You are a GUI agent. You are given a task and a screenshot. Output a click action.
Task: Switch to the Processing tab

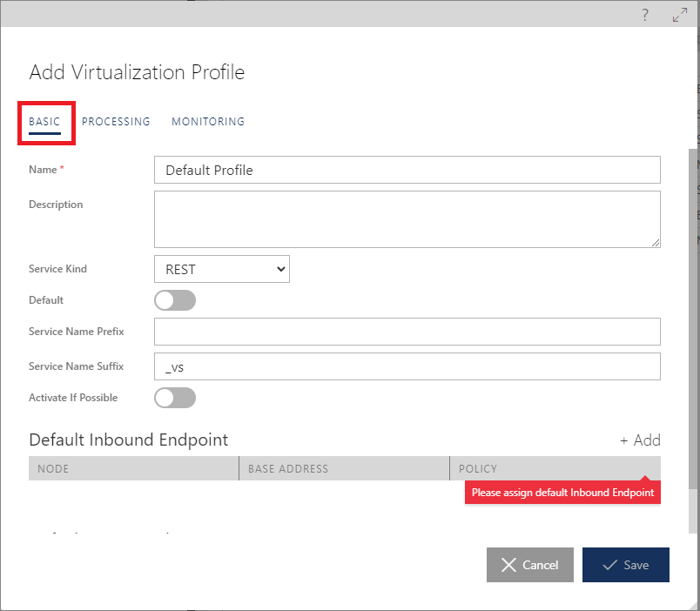(x=116, y=122)
